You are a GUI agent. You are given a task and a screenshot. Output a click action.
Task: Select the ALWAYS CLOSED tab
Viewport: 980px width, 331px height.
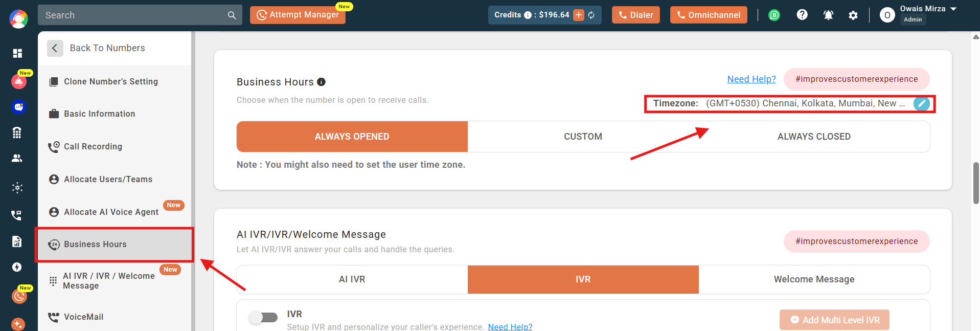[814, 137]
